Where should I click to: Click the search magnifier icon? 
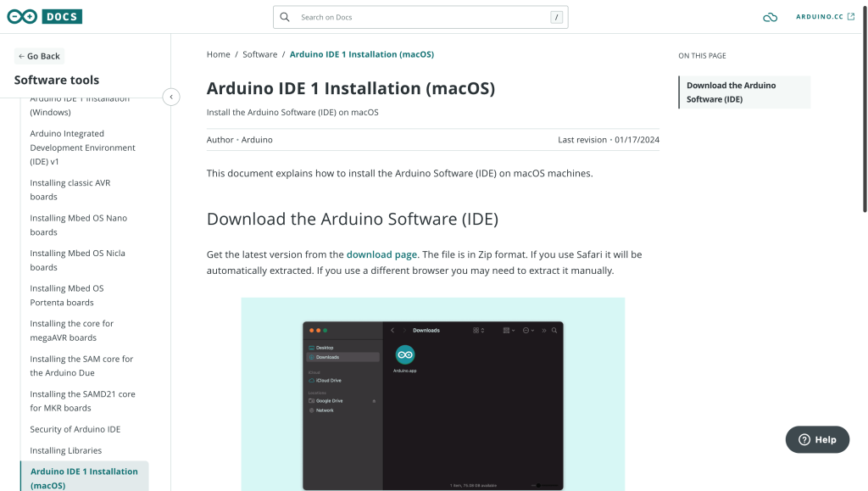pyautogui.click(x=285, y=17)
